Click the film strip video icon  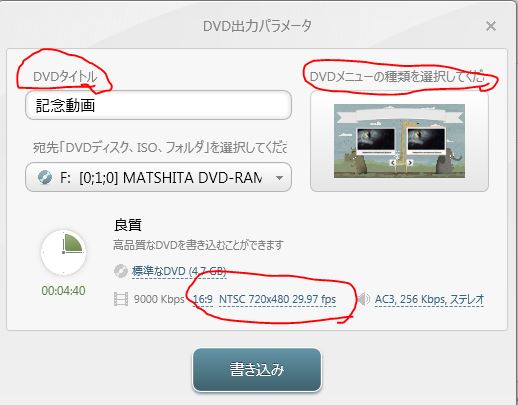coord(121,299)
